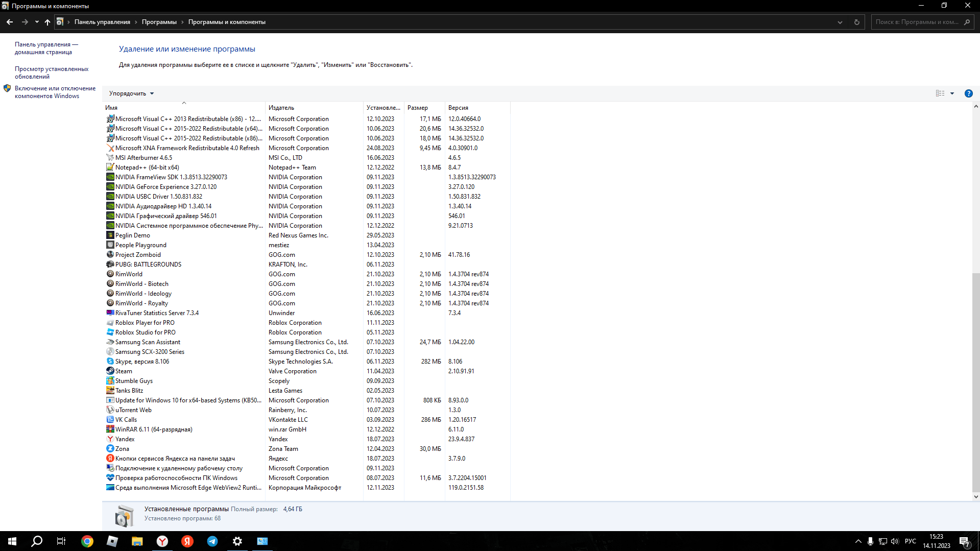This screenshot has height=551, width=980.
Task: Sort by the Установлено date column
Action: (x=384, y=108)
